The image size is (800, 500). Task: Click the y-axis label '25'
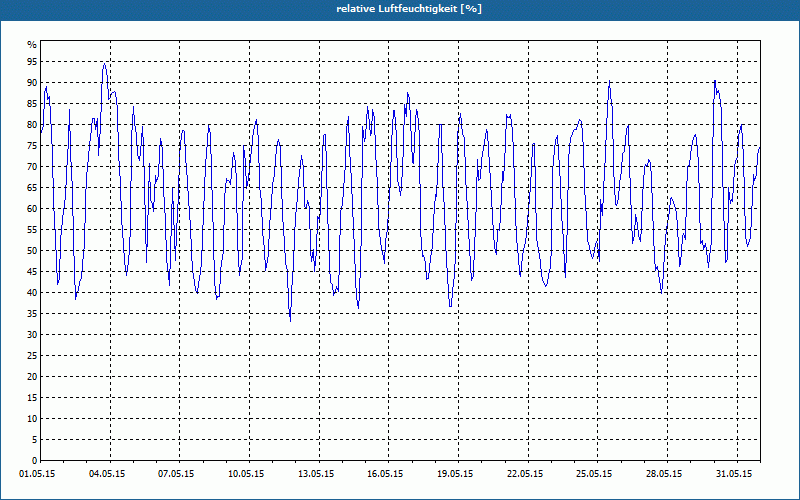coord(32,356)
